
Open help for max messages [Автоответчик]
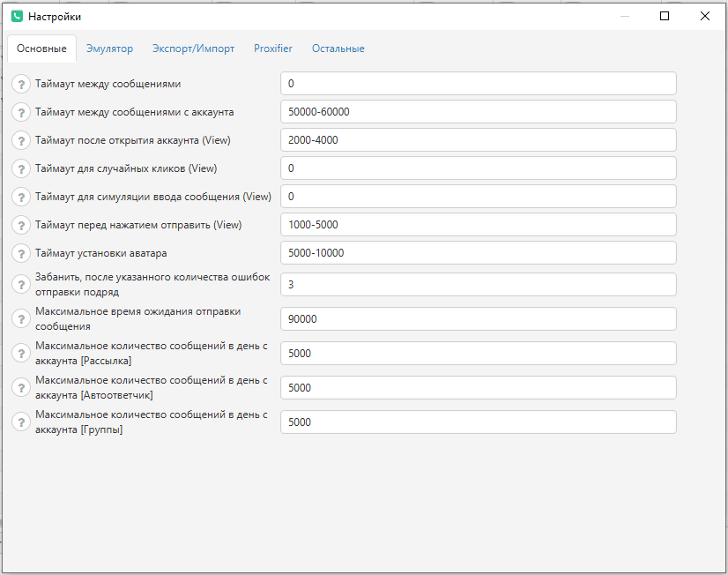coord(21,387)
